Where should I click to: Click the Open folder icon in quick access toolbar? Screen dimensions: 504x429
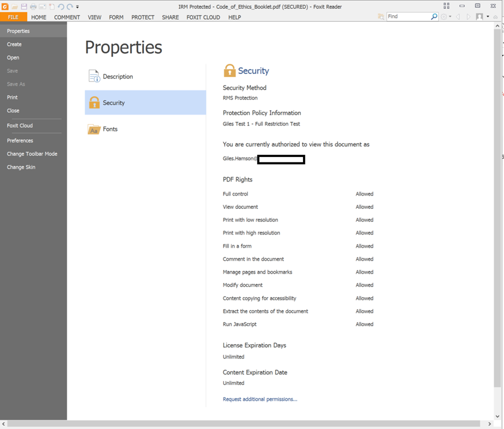(15, 7)
